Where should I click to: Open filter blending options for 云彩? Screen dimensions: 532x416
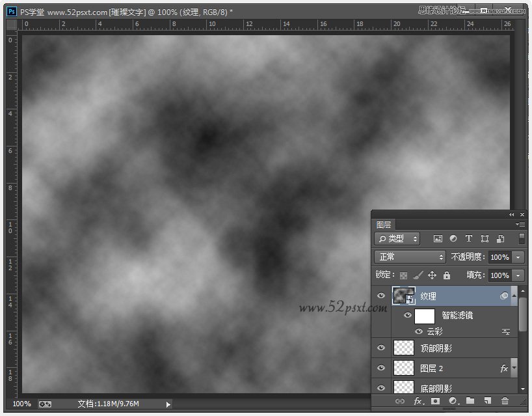pos(506,331)
